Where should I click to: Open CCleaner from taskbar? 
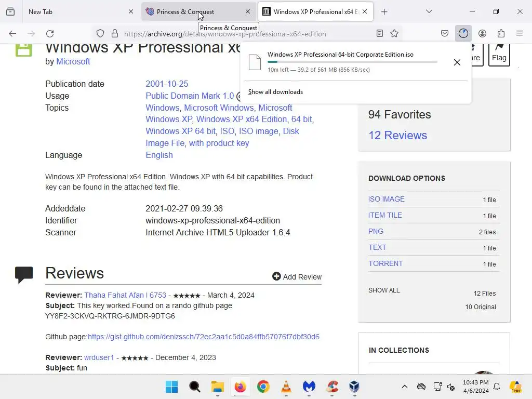click(x=332, y=387)
